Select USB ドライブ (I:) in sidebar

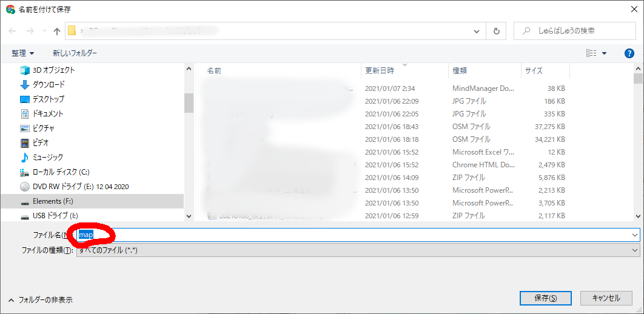click(x=55, y=215)
